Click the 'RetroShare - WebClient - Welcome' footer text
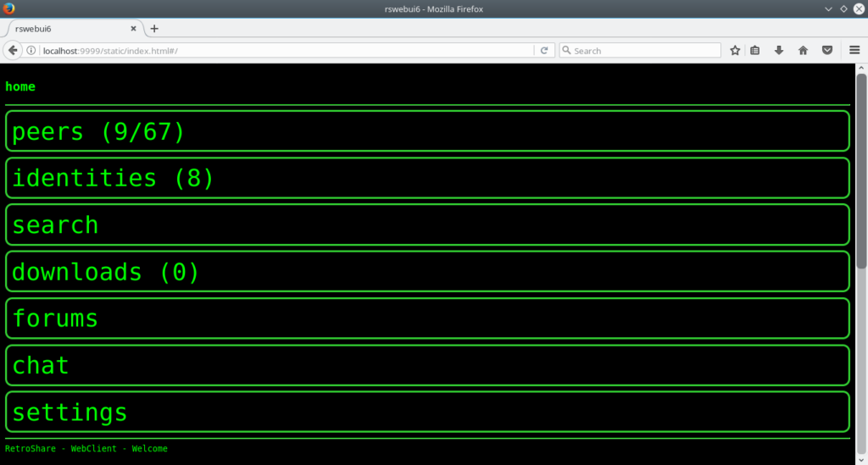 coord(86,448)
